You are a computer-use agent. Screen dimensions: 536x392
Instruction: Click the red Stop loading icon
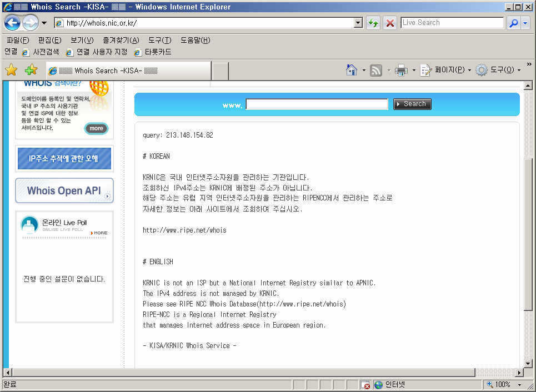[390, 23]
